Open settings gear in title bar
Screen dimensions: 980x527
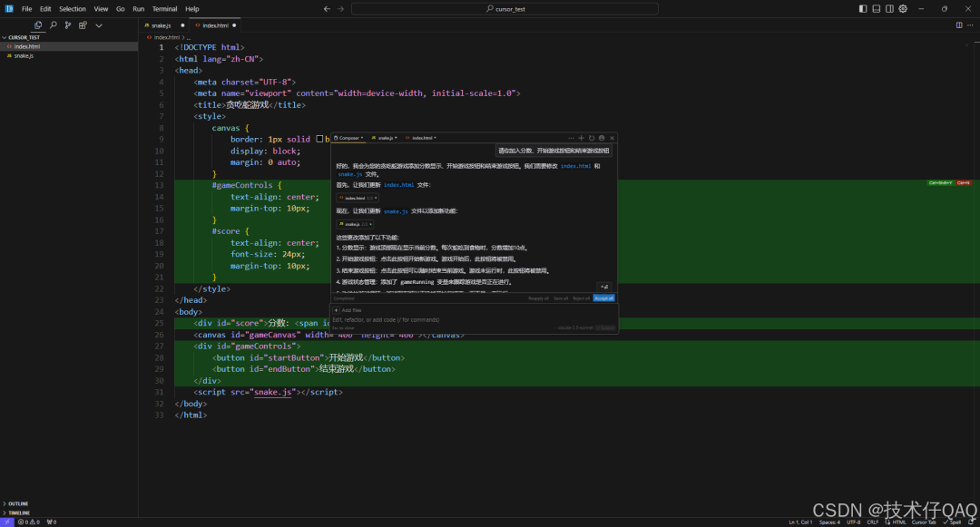pyautogui.click(x=903, y=9)
